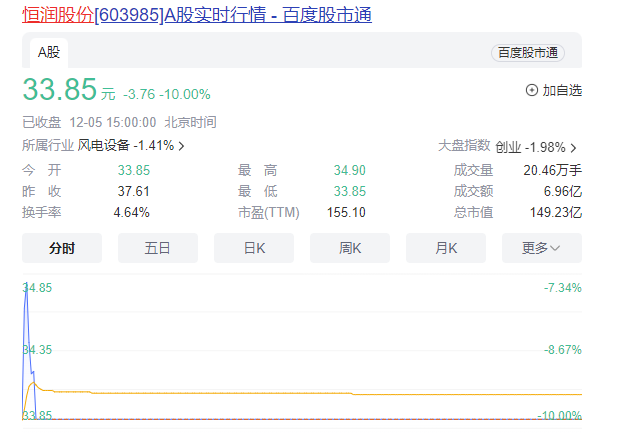627x433 pixels.
Task: Click the 成交额 value 6.96亿
Action: (x=563, y=192)
